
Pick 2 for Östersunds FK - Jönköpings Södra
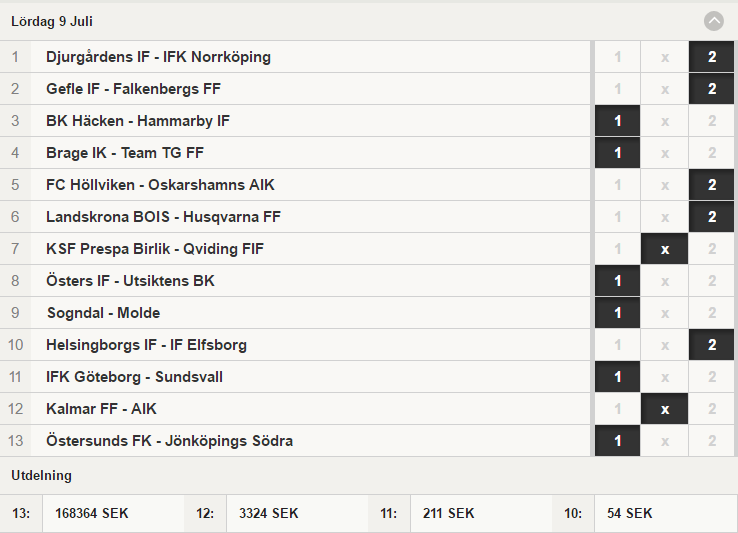[x=712, y=441]
